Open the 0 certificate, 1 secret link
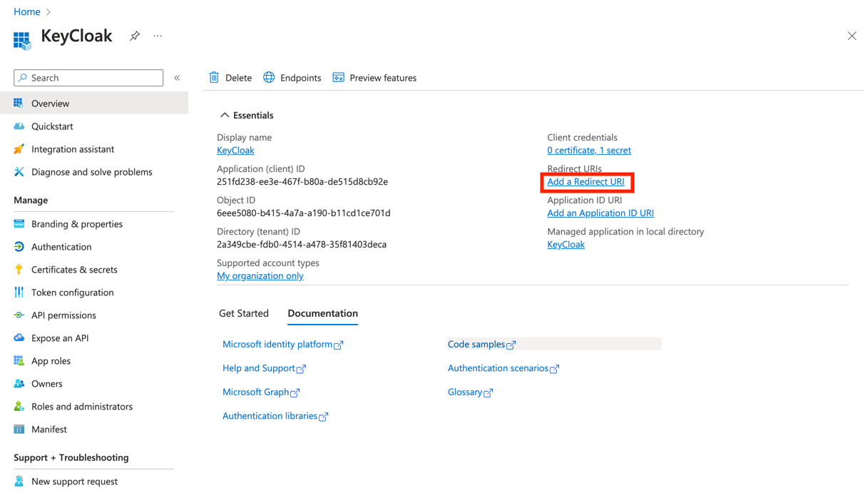Image resolution: width=868 pixels, height=503 pixels. pos(588,151)
